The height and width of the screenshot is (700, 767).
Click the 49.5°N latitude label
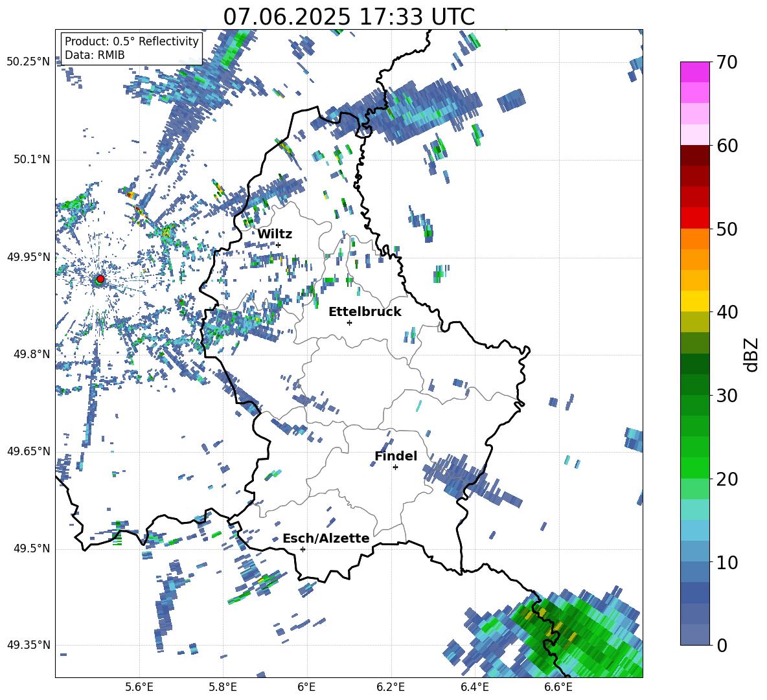tap(31, 548)
